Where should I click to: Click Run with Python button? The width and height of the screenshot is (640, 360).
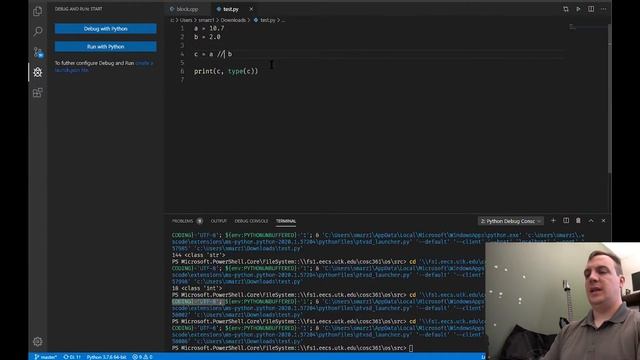click(x=105, y=47)
